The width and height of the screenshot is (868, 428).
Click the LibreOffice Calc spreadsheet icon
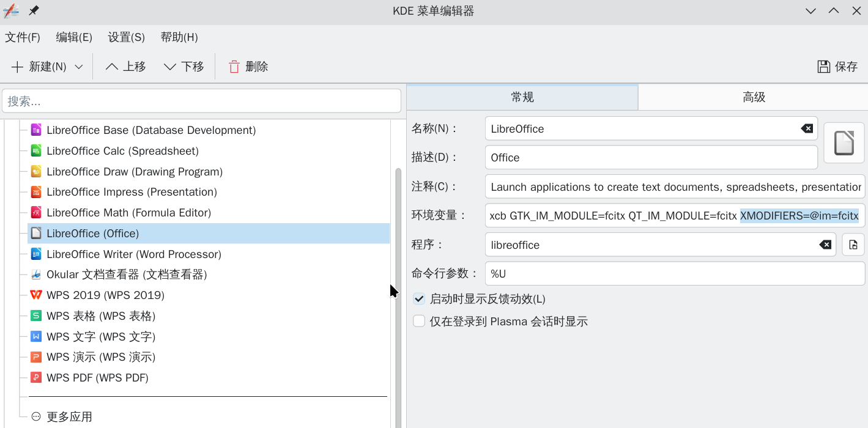36,151
